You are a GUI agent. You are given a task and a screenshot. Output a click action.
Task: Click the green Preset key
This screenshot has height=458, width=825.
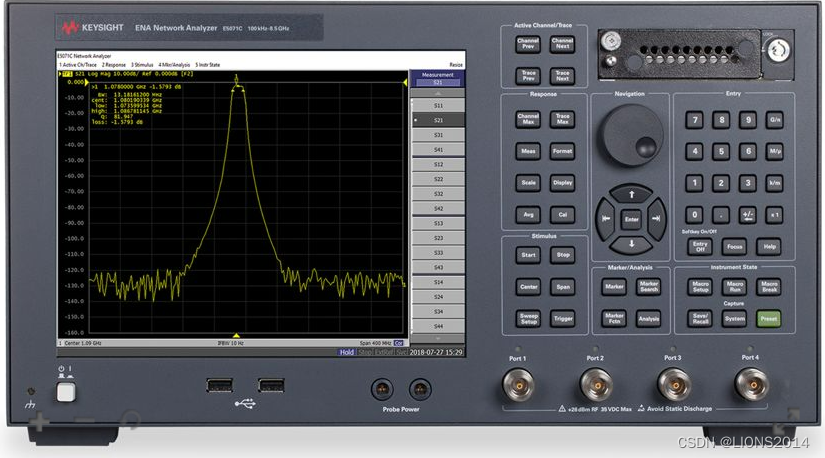[x=769, y=318]
